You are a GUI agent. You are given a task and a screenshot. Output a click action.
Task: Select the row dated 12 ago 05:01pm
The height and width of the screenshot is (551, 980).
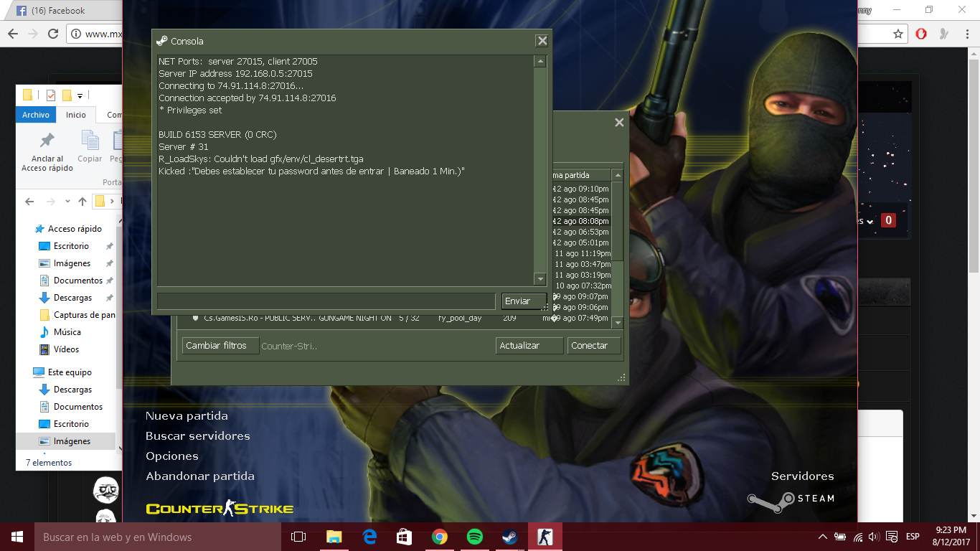[x=581, y=243]
